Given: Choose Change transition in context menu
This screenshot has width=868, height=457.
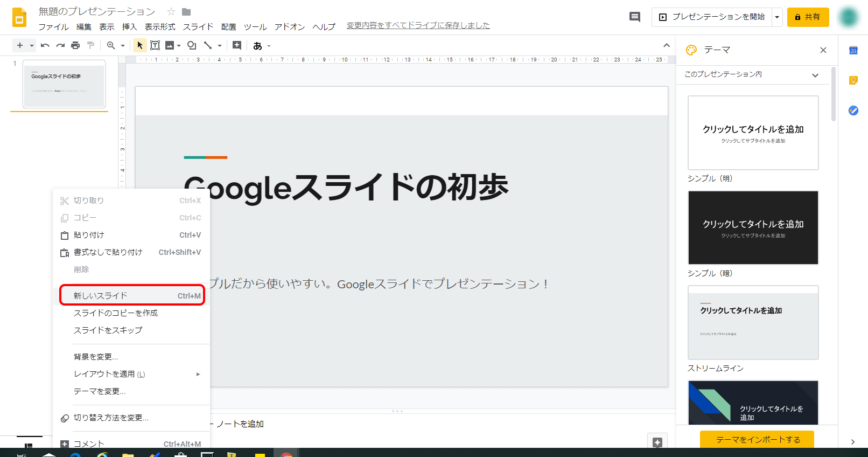Looking at the screenshot, I should click(x=131, y=418).
